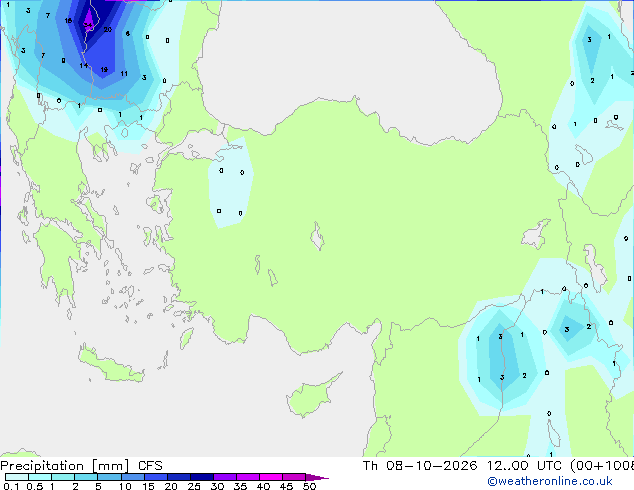Click the '16' precipitation value
This screenshot has height=490, width=634.
coord(68,21)
